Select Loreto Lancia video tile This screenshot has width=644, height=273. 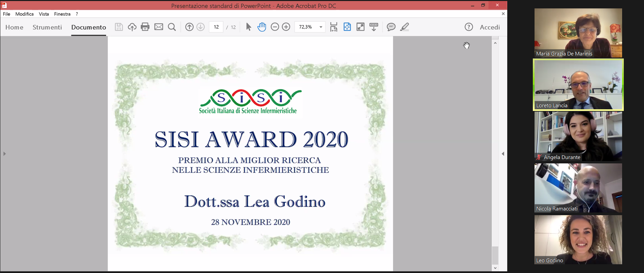(x=578, y=85)
